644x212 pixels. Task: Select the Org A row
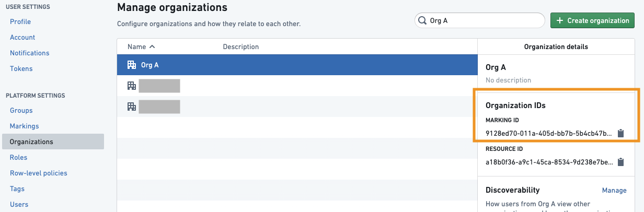297,65
